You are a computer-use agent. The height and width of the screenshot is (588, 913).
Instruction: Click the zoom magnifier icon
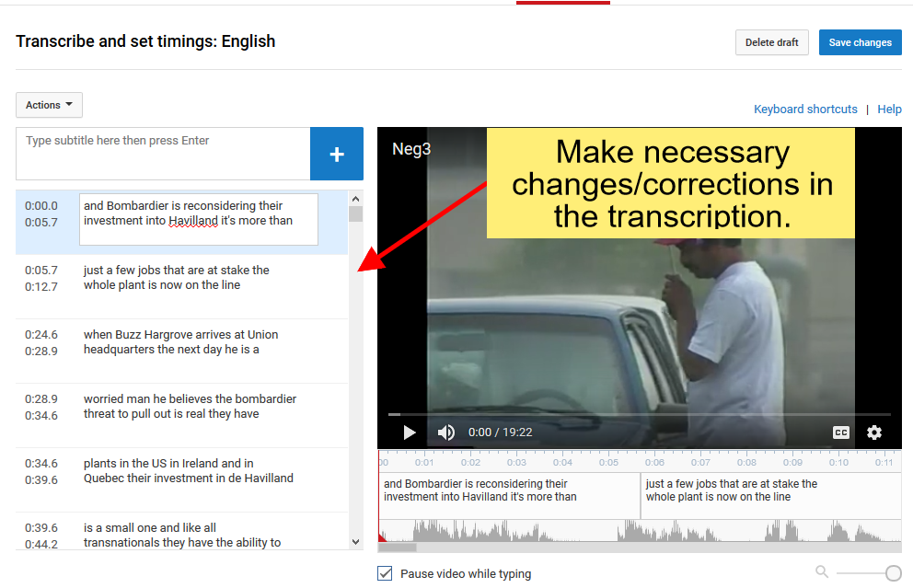[x=822, y=572]
